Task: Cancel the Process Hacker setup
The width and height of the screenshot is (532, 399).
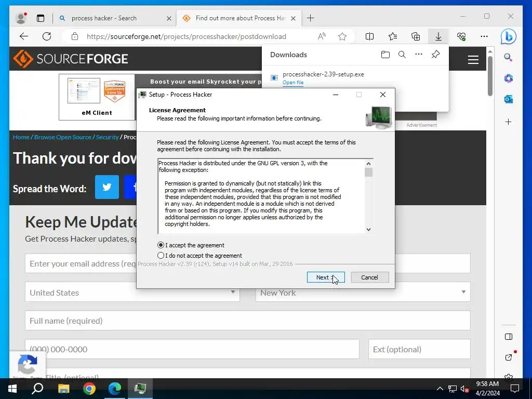Action: tap(370, 277)
